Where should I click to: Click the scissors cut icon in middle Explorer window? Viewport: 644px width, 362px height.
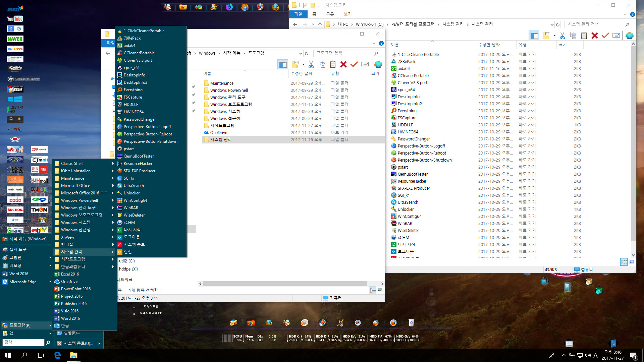[311, 64]
